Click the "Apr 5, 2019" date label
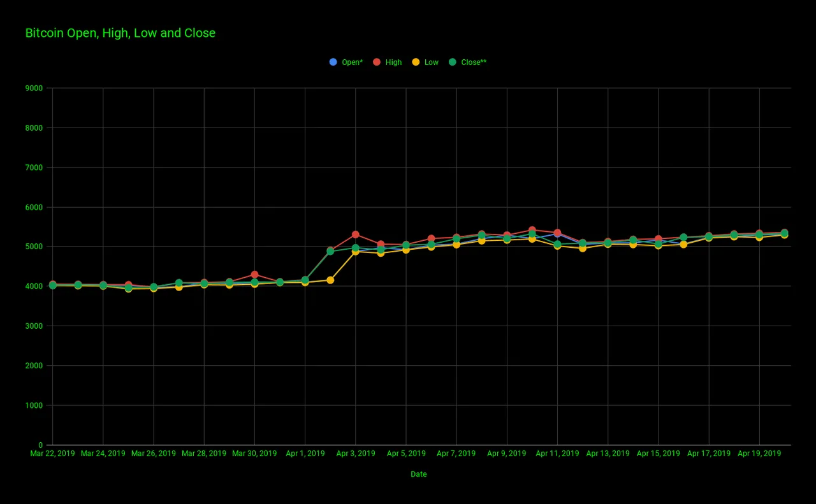 click(406, 454)
